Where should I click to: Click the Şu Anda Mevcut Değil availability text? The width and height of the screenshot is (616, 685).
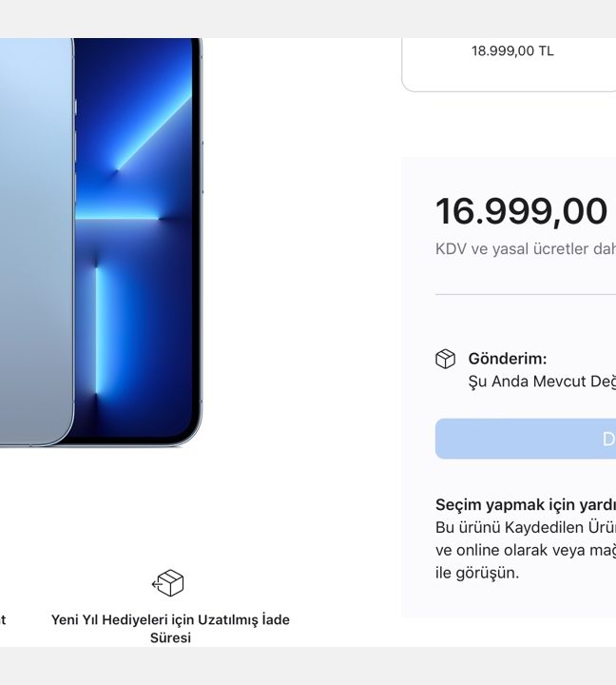(x=542, y=382)
